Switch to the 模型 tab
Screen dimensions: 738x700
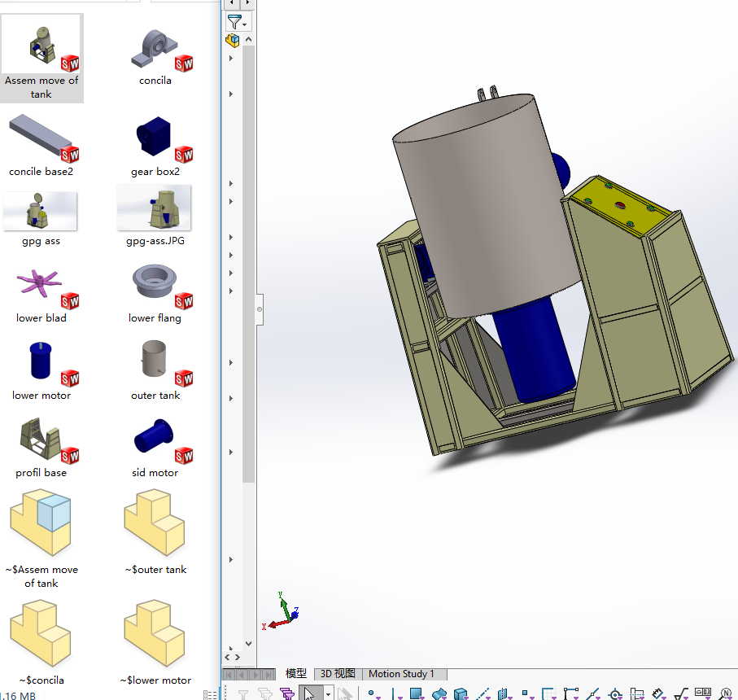click(x=296, y=674)
